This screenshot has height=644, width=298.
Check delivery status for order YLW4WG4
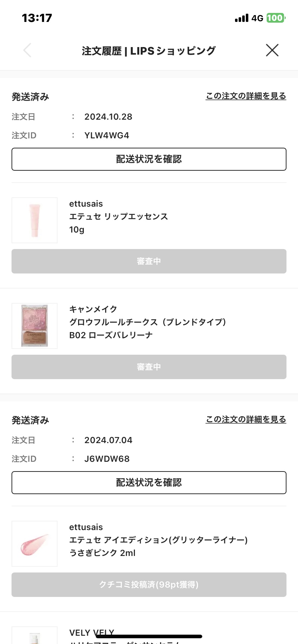pyautogui.click(x=149, y=159)
